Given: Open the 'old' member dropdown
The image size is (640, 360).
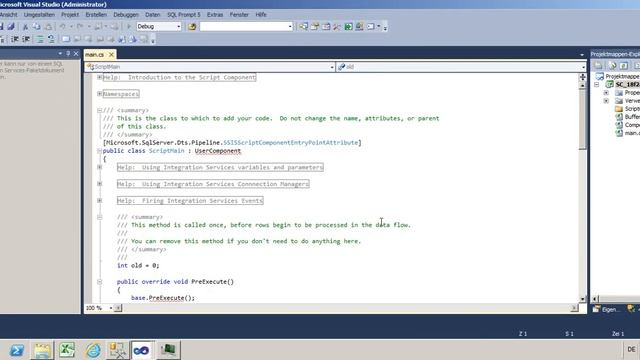Looking at the screenshot, I should [583, 67].
